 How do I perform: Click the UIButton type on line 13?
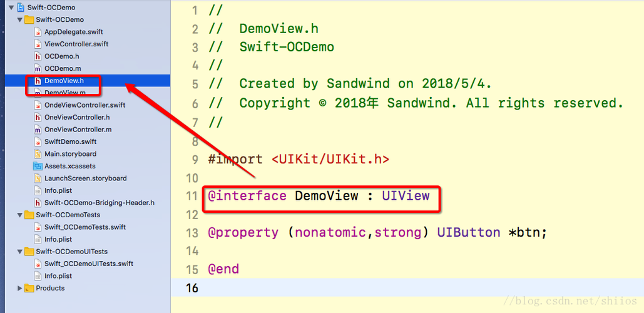pos(468,232)
